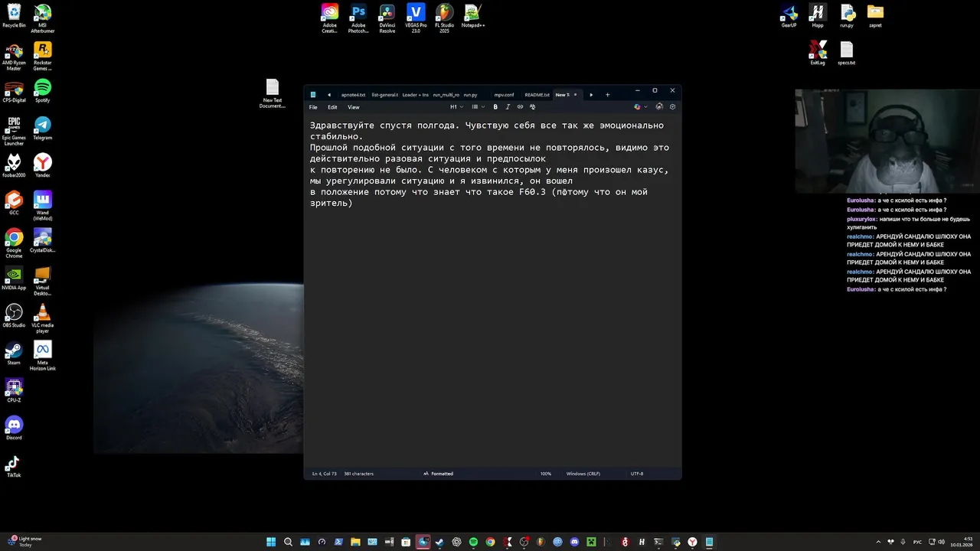Screen dimensions: 980x551
Task: Select the VLC media player icon
Action: [x=43, y=318]
